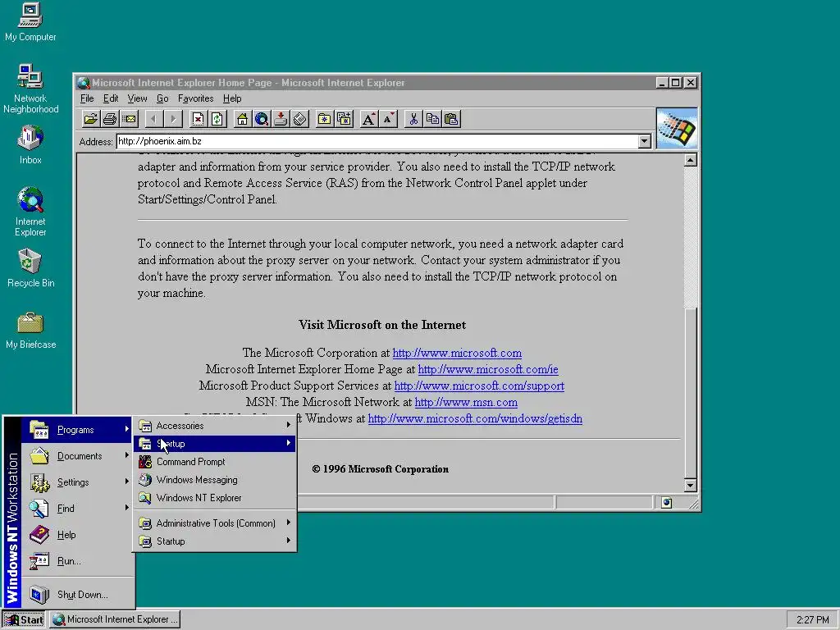The height and width of the screenshot is (630, 840).
Task: Refresh the page with the green arrows icon
Action: click(x=217, y=119)
